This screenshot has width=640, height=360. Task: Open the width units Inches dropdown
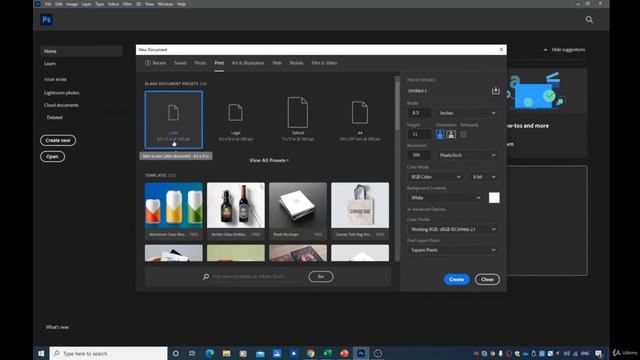(x=468, y=113)
